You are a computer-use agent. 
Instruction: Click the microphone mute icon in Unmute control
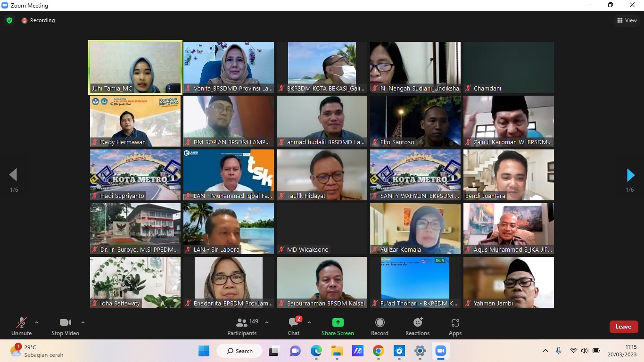tap(22, 322)
